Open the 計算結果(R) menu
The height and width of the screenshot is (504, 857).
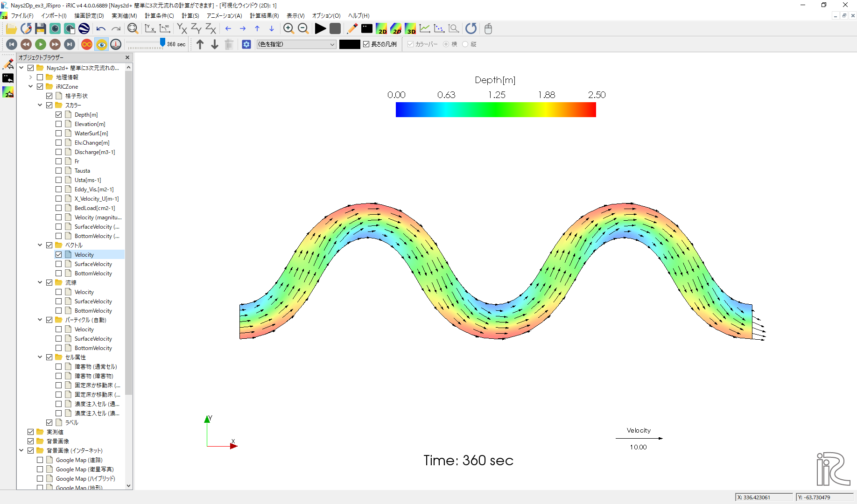[264, 15]
